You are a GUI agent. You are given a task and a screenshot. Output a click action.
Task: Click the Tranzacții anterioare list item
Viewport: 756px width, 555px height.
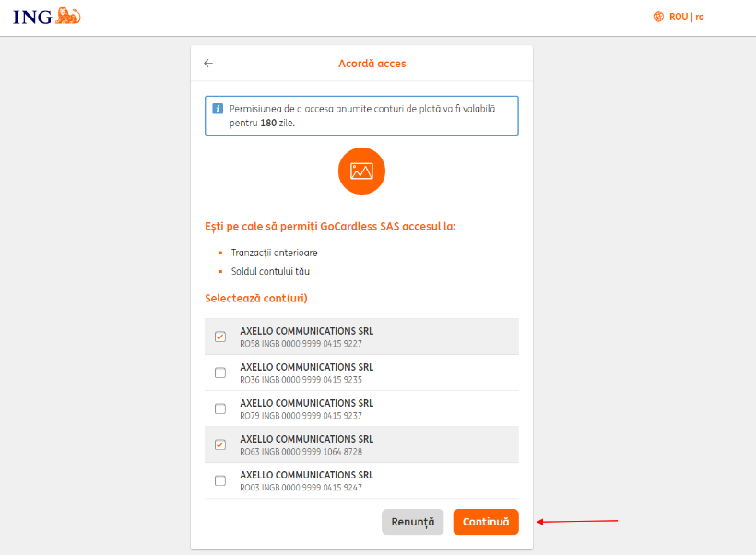click(x=275, y=253)
